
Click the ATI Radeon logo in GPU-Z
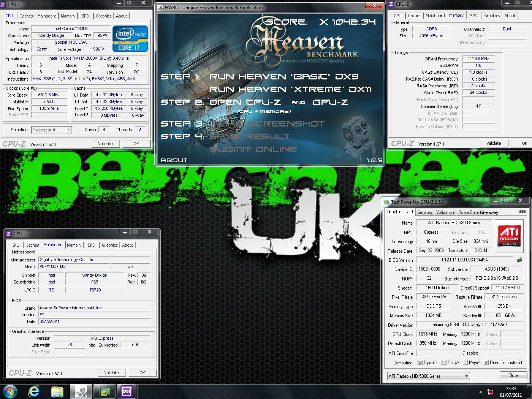tap(509, 236)
